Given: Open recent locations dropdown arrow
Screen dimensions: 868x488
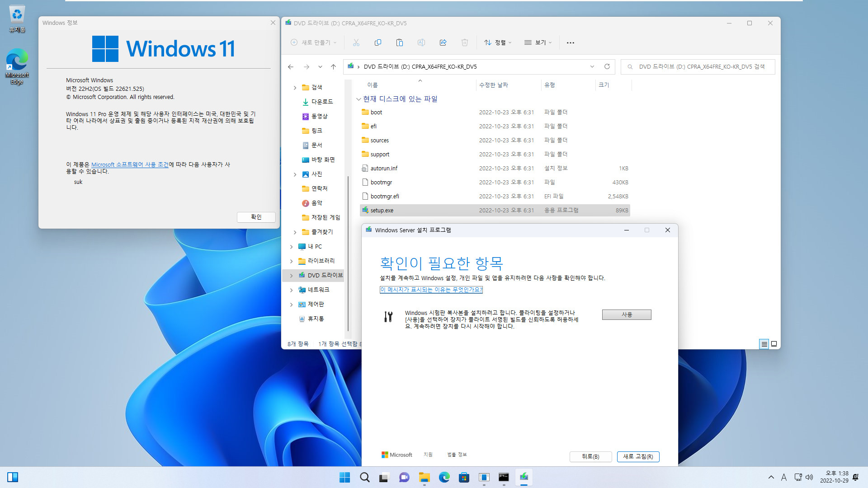Looking at the screenshot, I should pyautogui.click(x=320, y=67).
